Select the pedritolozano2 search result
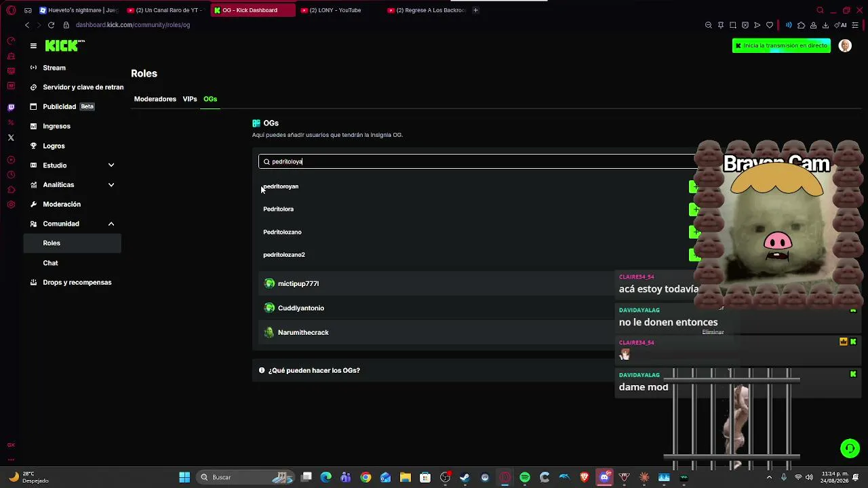868x488 pixels. (284, 255)
